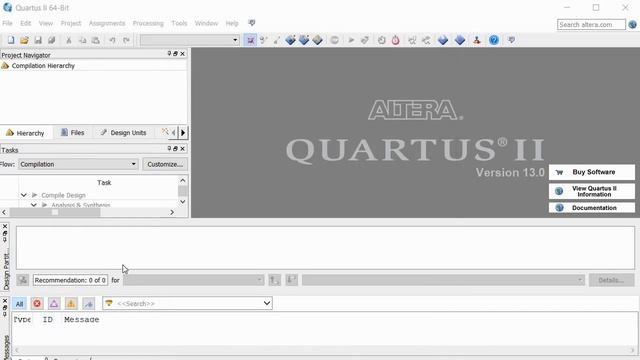Screen dimensions: 640x360
Task: Click the feedback icon beside Help menu
Action: tap(251, 23)
